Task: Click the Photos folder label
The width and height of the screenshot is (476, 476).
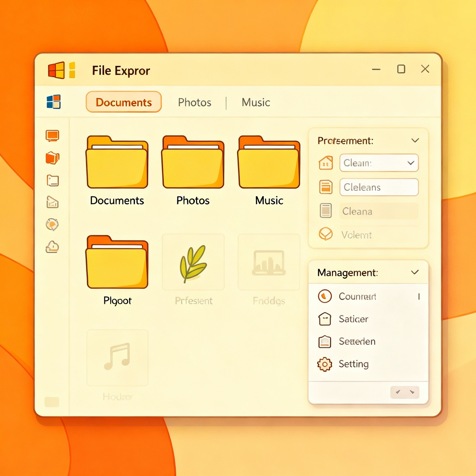Action: tap(193, 200)
